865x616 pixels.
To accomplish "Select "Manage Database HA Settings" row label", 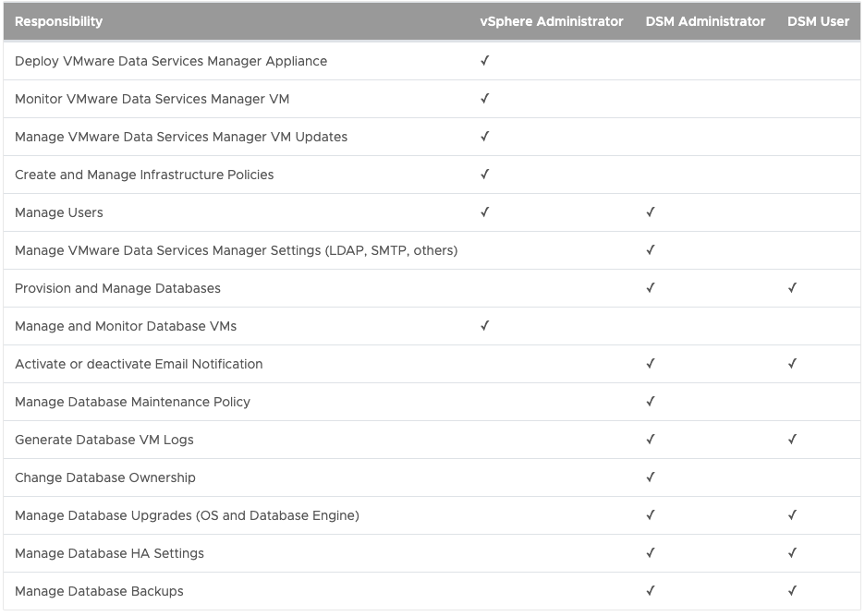I will pos(109,554).
